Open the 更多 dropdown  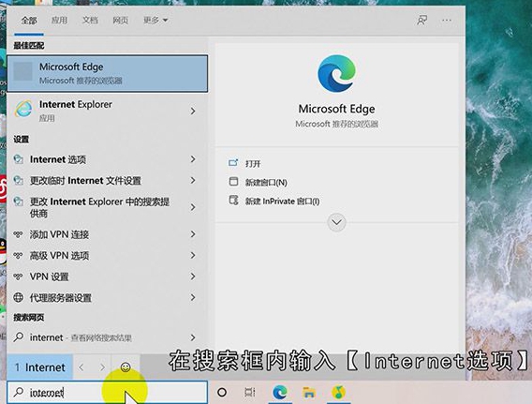tap(155, 21)
